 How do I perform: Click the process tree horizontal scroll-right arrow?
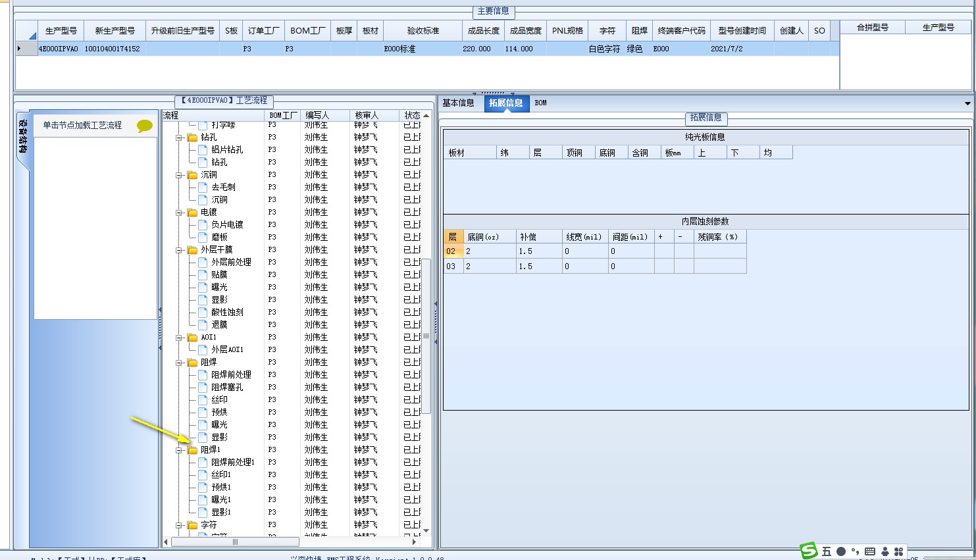click(414, 542)
